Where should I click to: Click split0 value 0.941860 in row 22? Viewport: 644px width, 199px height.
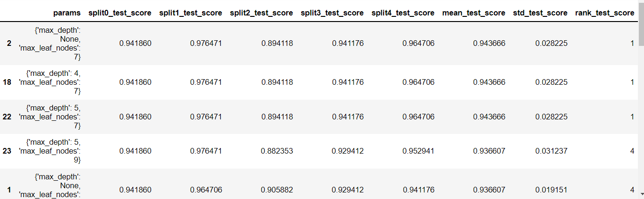[136, 117]
